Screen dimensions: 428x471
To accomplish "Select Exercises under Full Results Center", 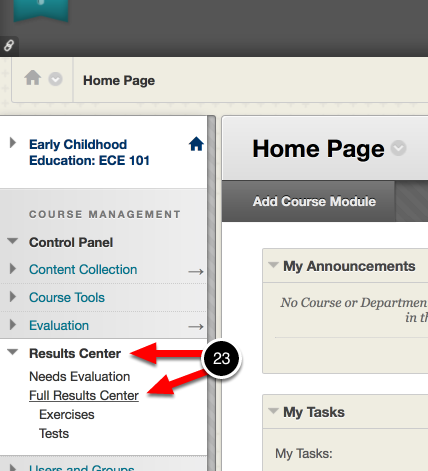I will tap(67, 415).
